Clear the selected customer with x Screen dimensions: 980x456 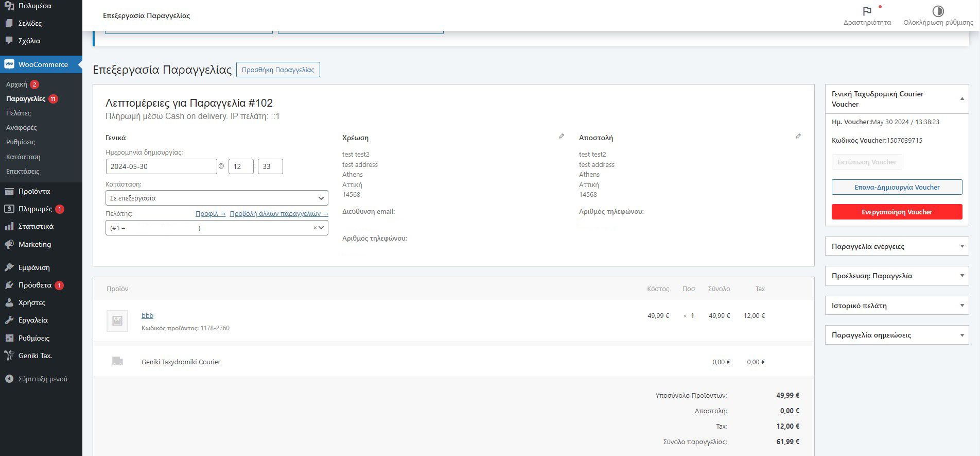pos(315,228)
